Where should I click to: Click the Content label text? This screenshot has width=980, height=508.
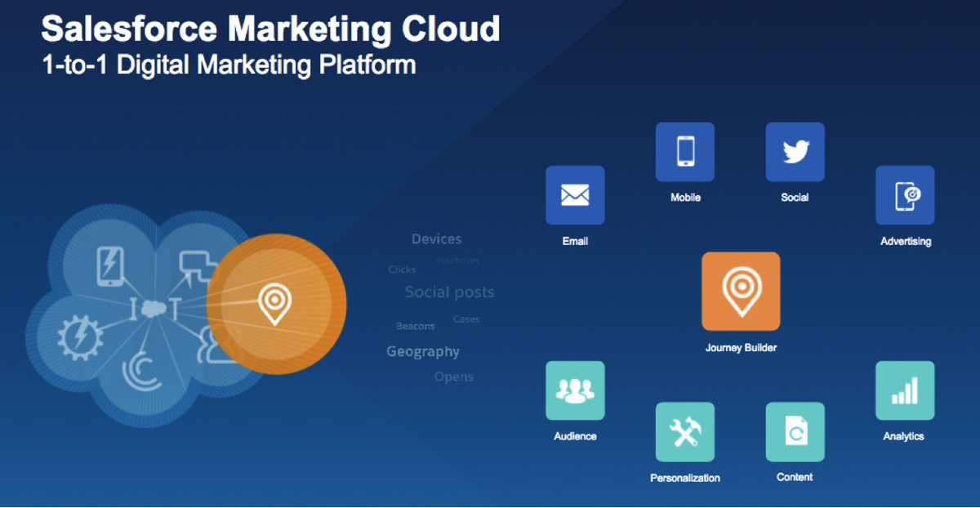[795, 477]
